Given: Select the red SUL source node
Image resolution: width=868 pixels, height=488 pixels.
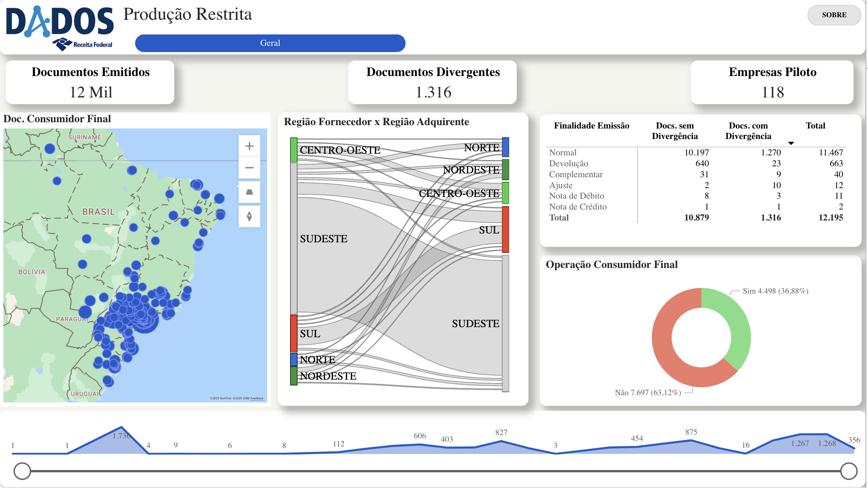Looking at the screenshot, I should (294, 333).
